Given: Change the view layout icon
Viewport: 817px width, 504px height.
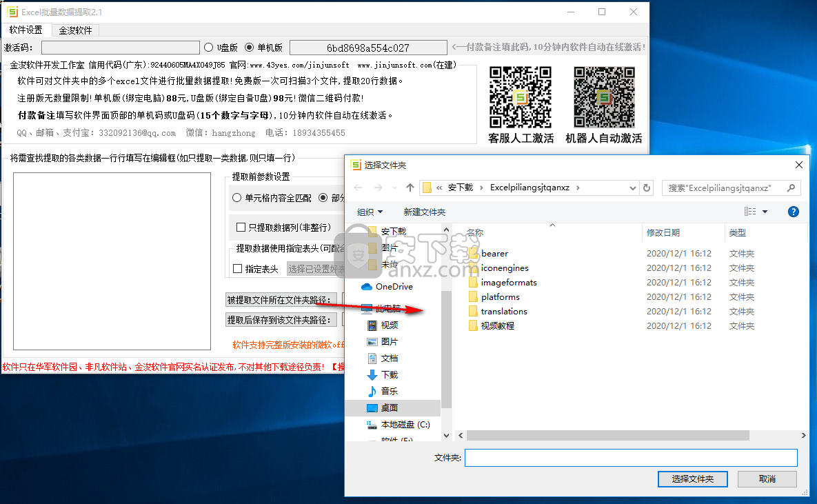Looking at the screenshot, I should 750,212.
